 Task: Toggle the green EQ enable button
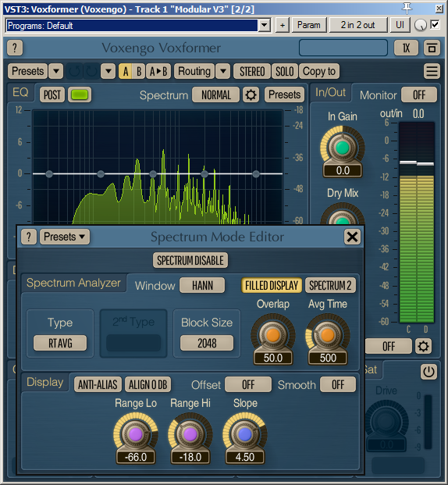[80, 95]
